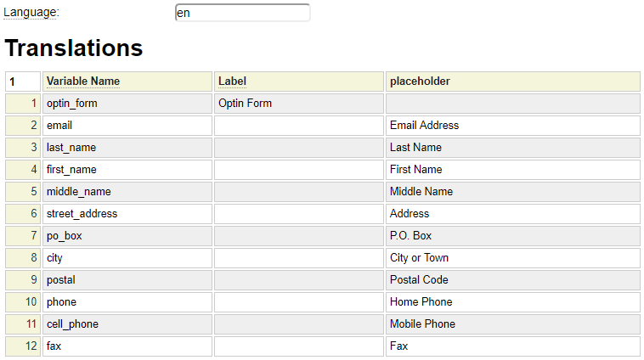Click row number 11 header

point(23,324)
